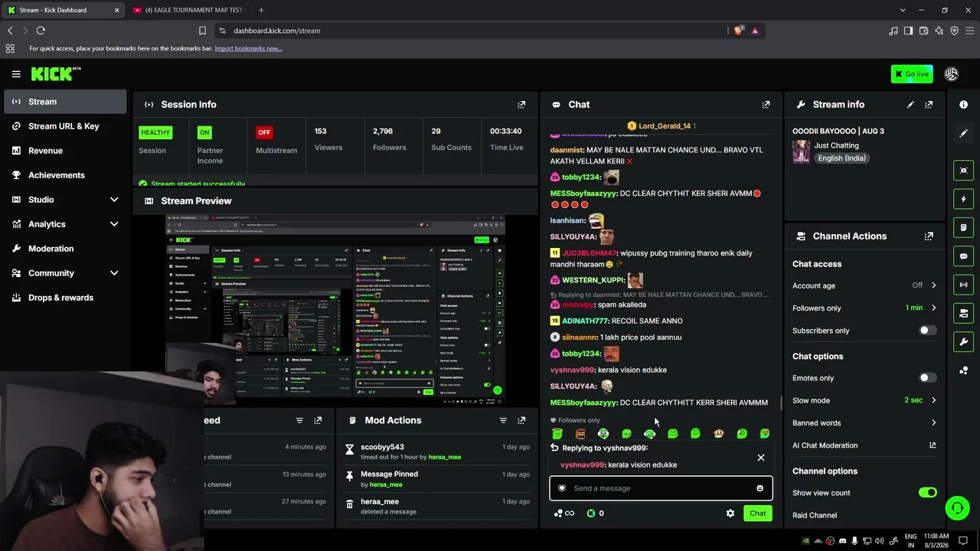This screenshot has width=980, height=551.
Task: Open the green support headset button
Action: (956, 508)
